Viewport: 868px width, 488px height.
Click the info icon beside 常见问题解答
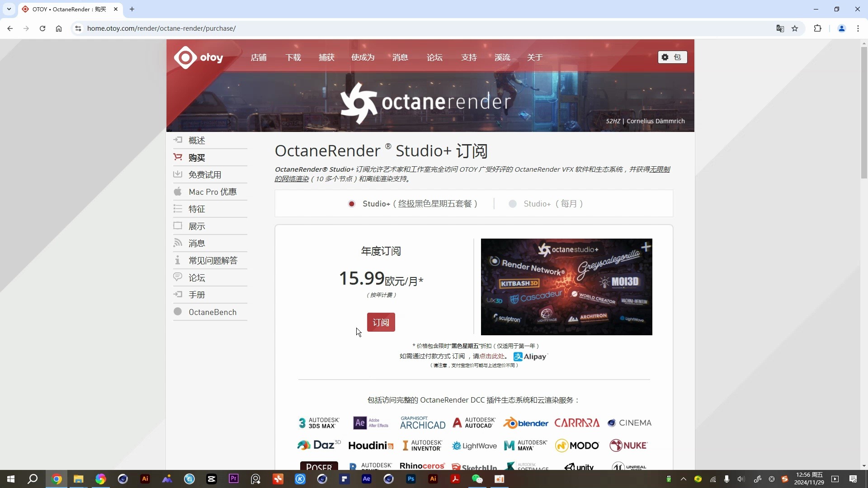(x=178, y=260)
